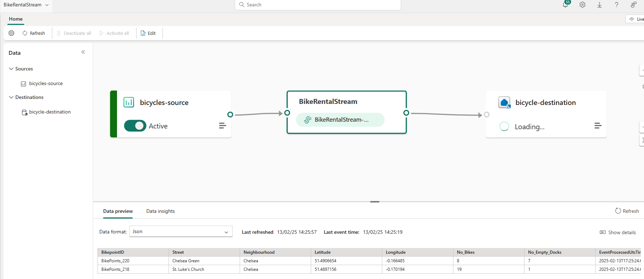Image resolution: width=644 pixels, height=279 pixels.
Task: Click the preview pane resize handle
Action: coord(375,202)
